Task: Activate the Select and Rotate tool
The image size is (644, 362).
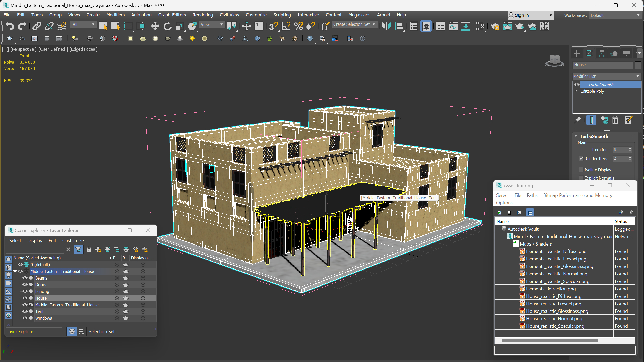Action: 167,26
